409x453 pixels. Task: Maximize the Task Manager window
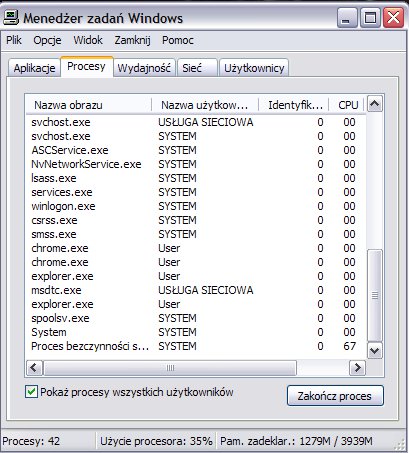[370, 17]
